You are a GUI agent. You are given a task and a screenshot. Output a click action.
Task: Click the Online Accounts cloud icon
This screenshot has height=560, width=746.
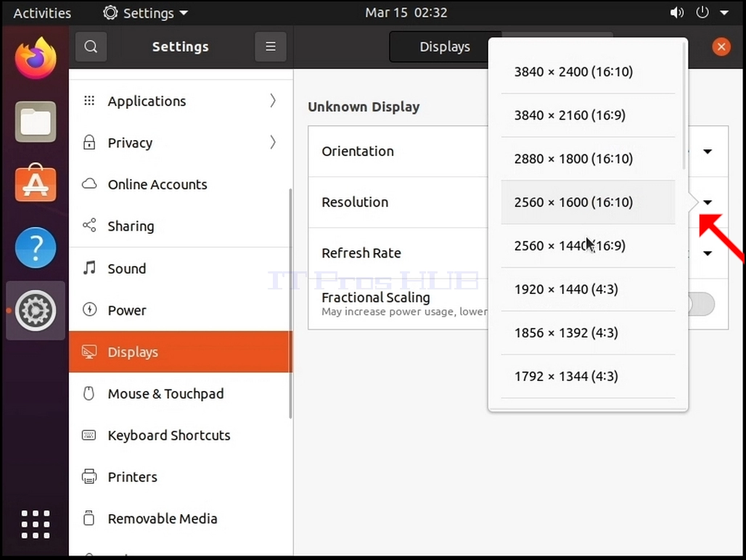pyautogui.click(x=89, y=184)
